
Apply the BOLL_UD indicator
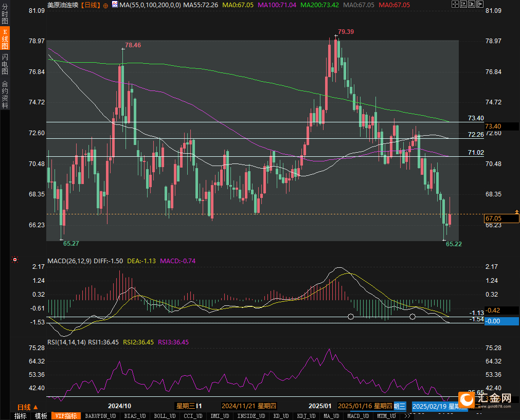pyautogui.click(x=165, y=416)
